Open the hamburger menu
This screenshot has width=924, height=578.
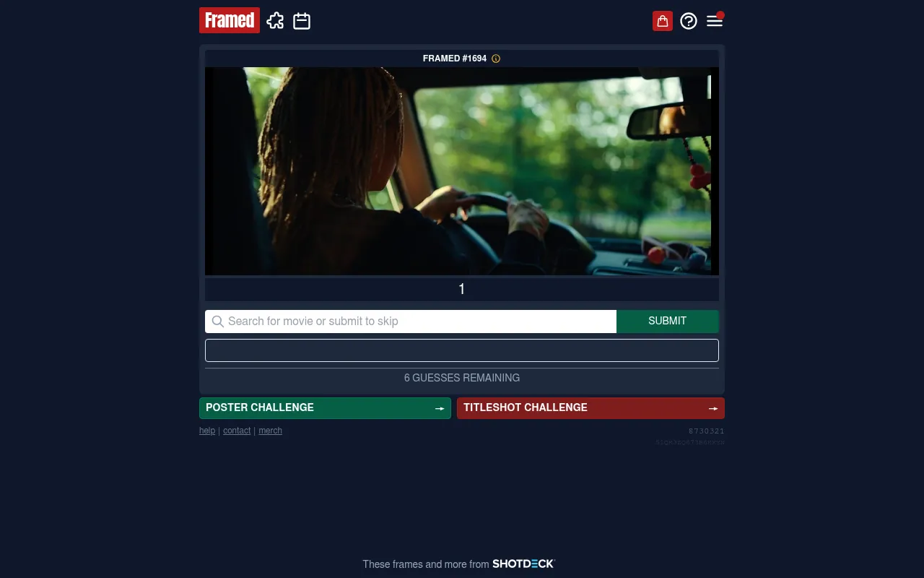pyautogui.click(x=715, y=21)
